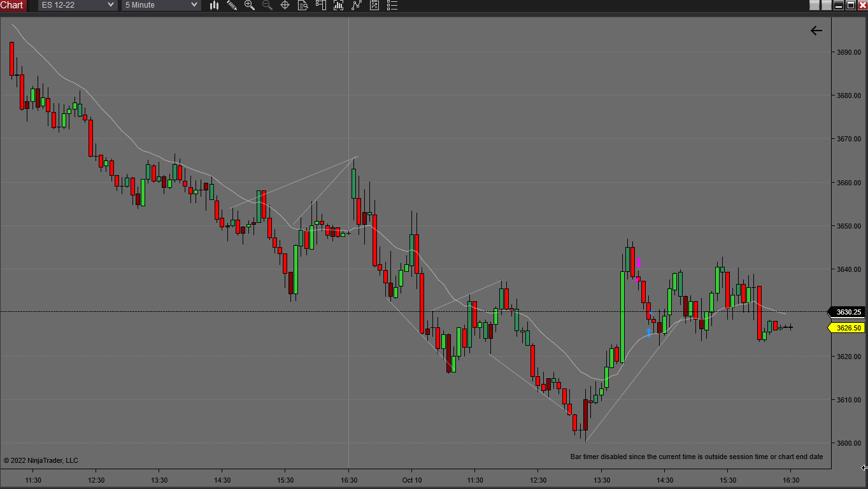Click the yellow 3626.50 current price marker
Image resolution: width=868 pixels, height=489 pixels.
tap(846, 328)
